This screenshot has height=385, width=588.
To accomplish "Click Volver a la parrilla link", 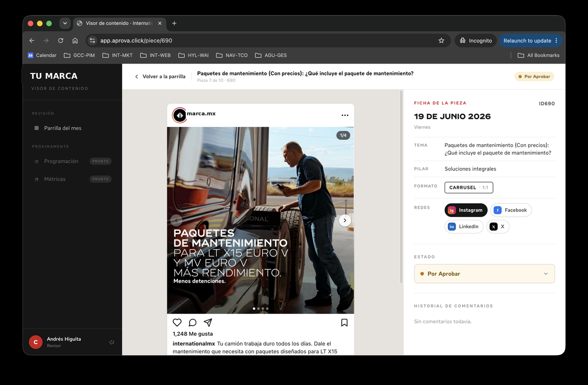I will click(160, 77).
